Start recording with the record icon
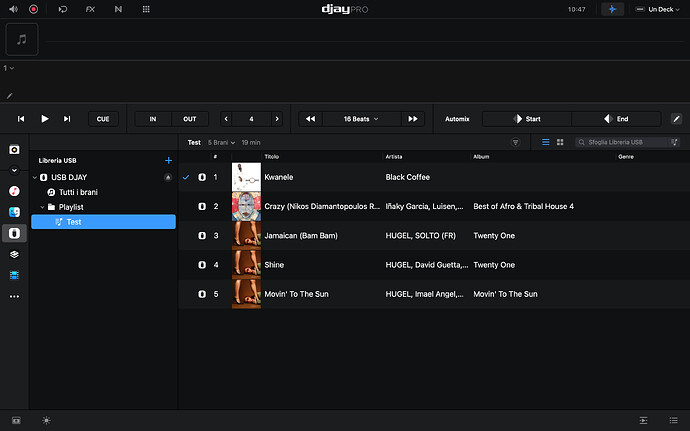690x431 pixels. [x=33, y=9]
